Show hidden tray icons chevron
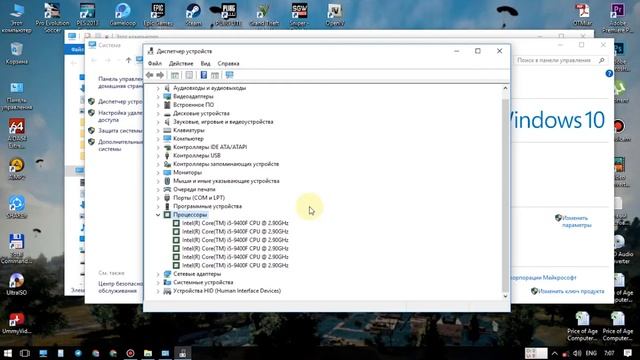640x360 pixels. pos(554,353)
